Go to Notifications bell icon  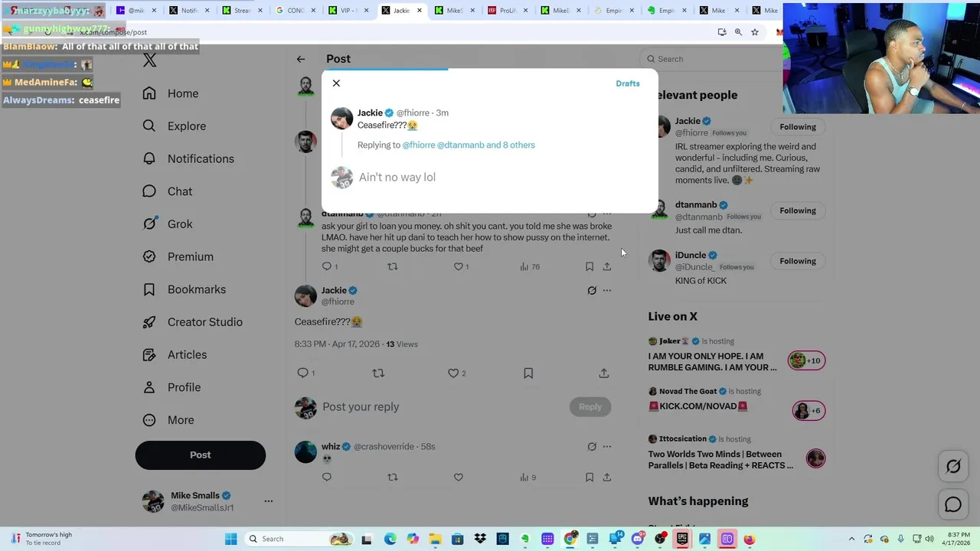tap(149, 158)
